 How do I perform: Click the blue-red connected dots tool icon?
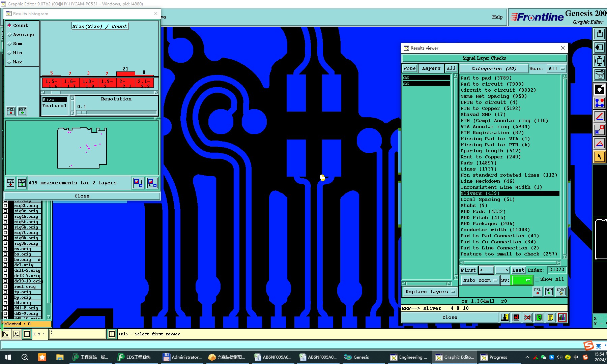[x=600, y=103]
